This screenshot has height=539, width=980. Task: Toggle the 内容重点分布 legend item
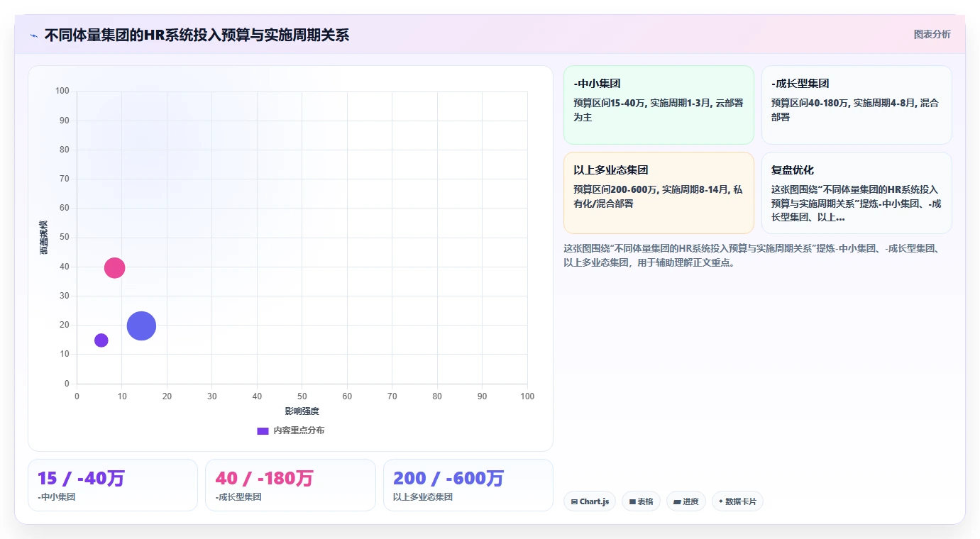tap(290, 430)
